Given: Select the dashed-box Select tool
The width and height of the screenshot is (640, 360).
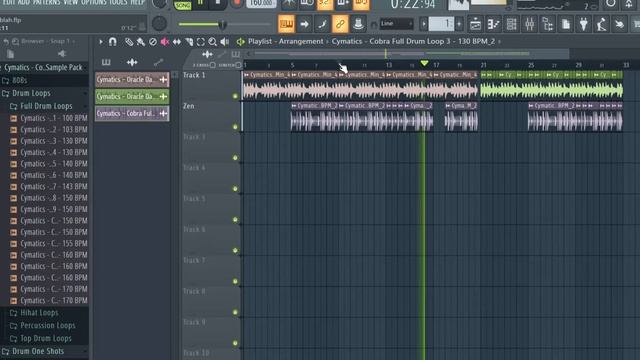Looking at the screenshot, I should click(x=201, y=42).
